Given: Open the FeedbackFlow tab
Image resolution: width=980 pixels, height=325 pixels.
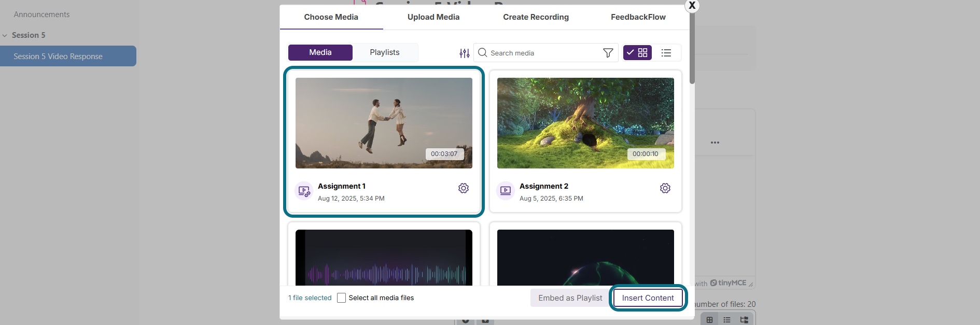Looking at the screenshot, I should click(x=638, y=17).
